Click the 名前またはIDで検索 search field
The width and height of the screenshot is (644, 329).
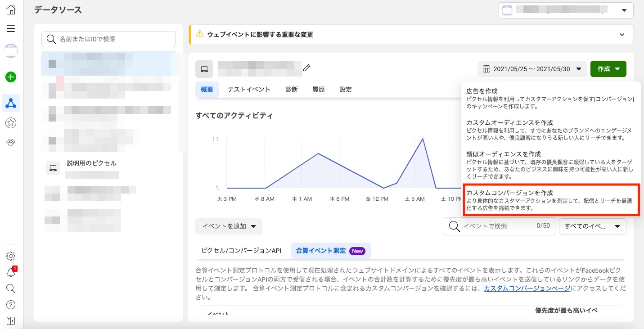tap(108, 39)
